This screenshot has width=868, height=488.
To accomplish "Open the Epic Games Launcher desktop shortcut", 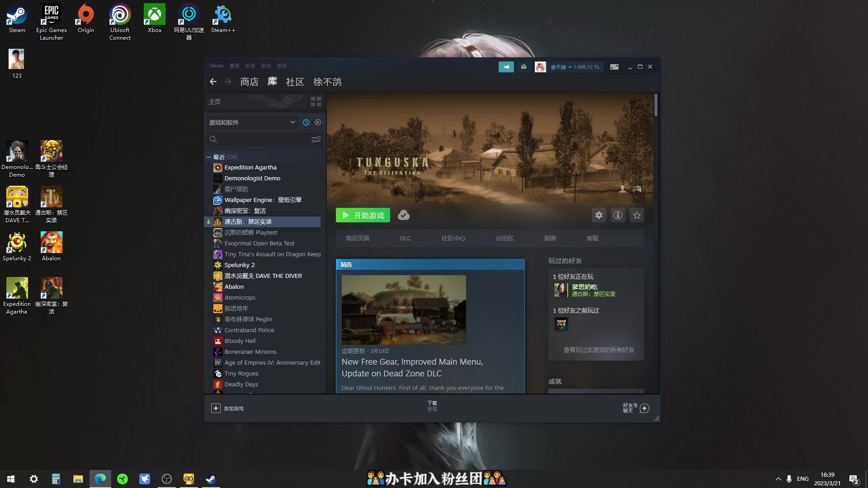I will point(51,22).
